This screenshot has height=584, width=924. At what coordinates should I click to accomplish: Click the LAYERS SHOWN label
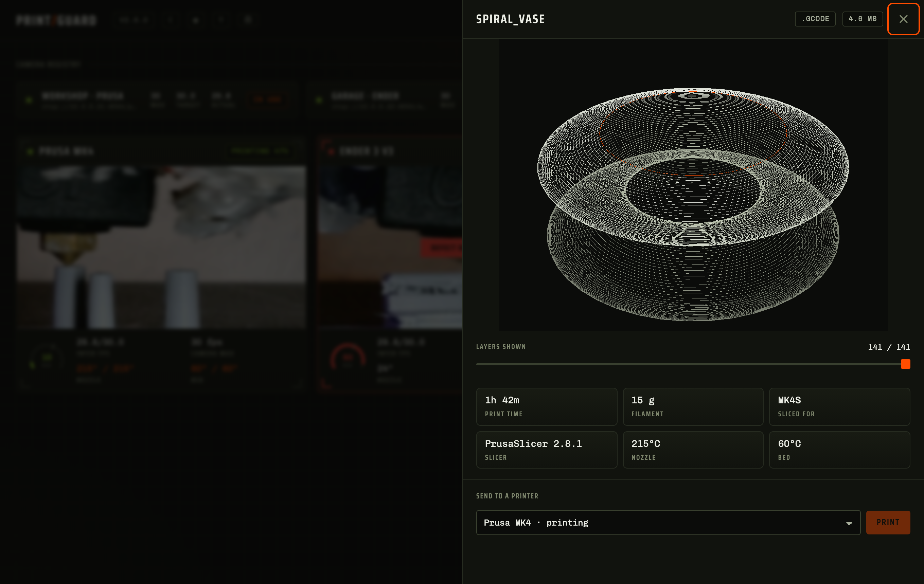501,347
